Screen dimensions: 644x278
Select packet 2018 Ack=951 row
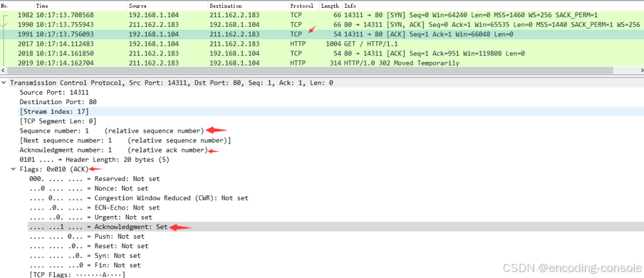(x=322, y=54)
